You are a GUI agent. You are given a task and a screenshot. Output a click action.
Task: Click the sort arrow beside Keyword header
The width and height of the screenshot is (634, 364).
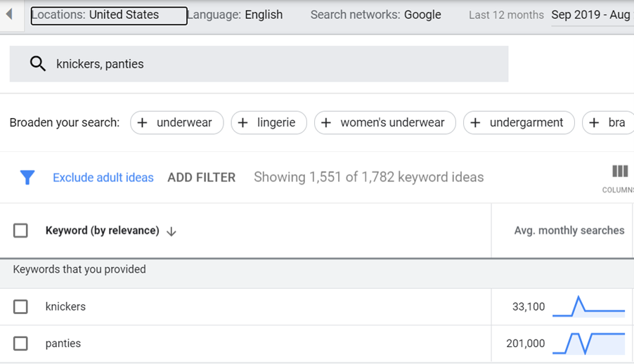[x=172, y=231]
